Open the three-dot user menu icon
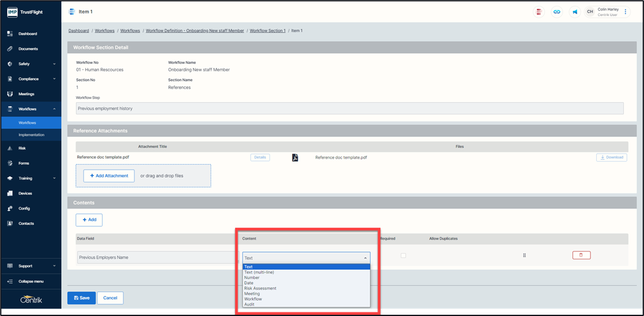 [626, 12]
